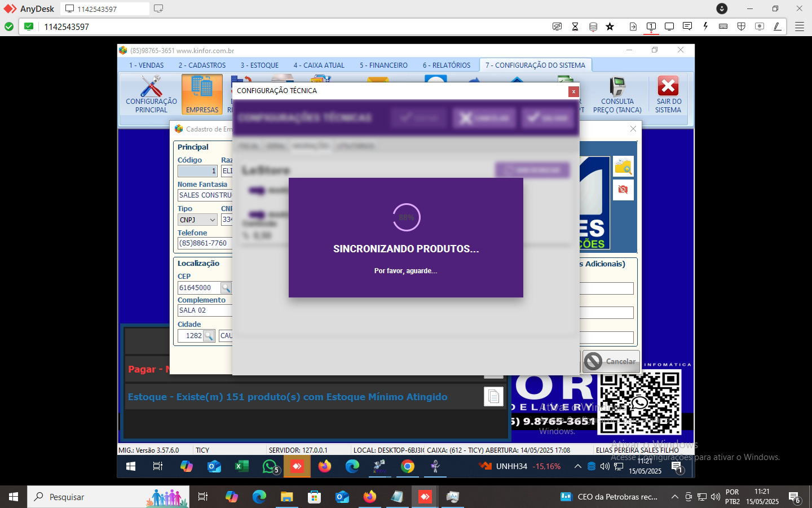Screen dimensions: 812x508
Task: Click the AnyDesk hourglass icon
Action: point(575,27)
